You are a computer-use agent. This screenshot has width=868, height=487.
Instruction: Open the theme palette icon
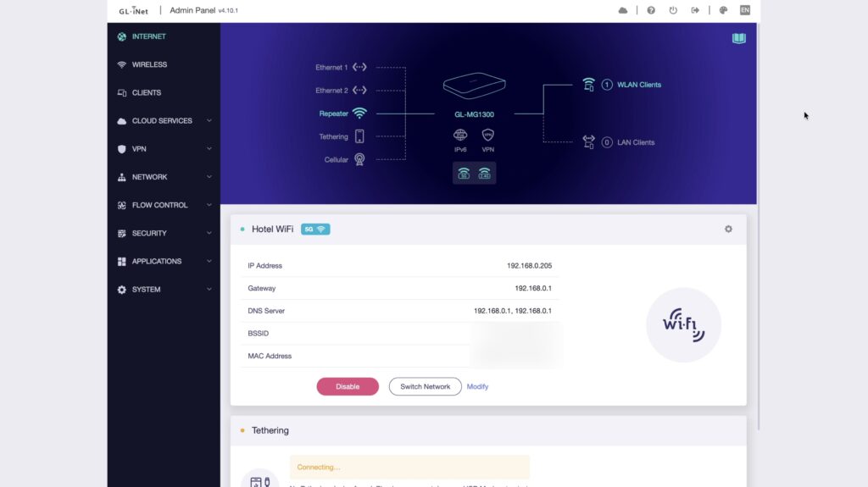(x=724, y=10)
